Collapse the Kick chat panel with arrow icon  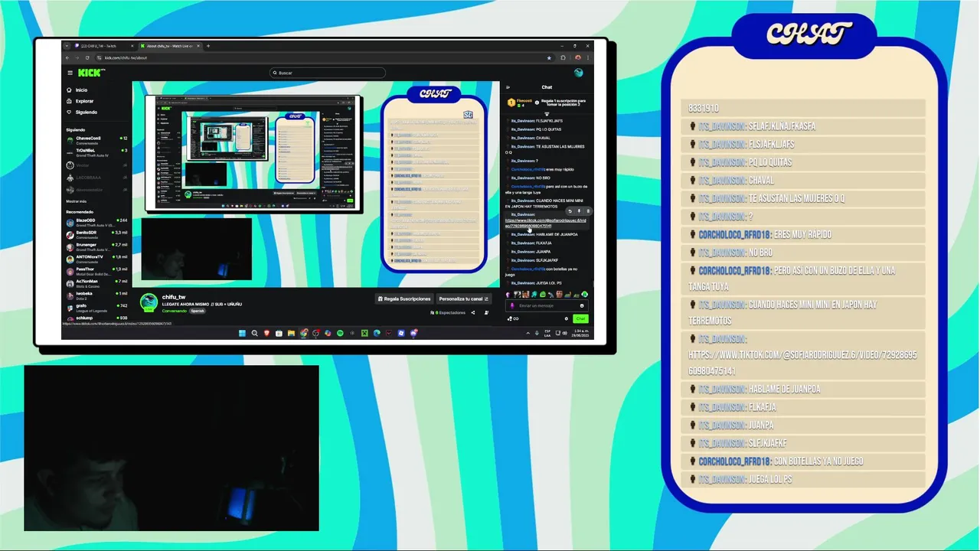[x=508, y=87]
